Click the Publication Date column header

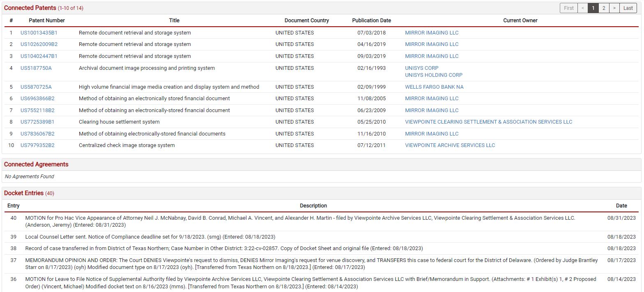click(x=371, y=21)
